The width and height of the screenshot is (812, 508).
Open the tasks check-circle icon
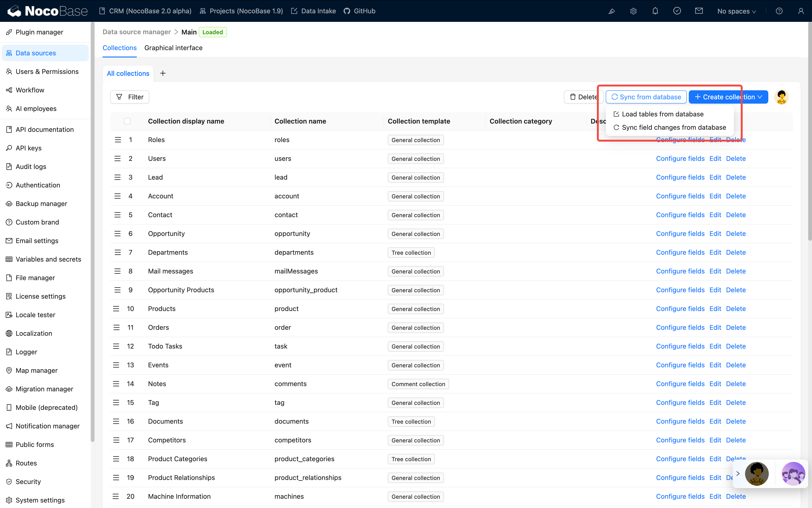click(677, 11)
